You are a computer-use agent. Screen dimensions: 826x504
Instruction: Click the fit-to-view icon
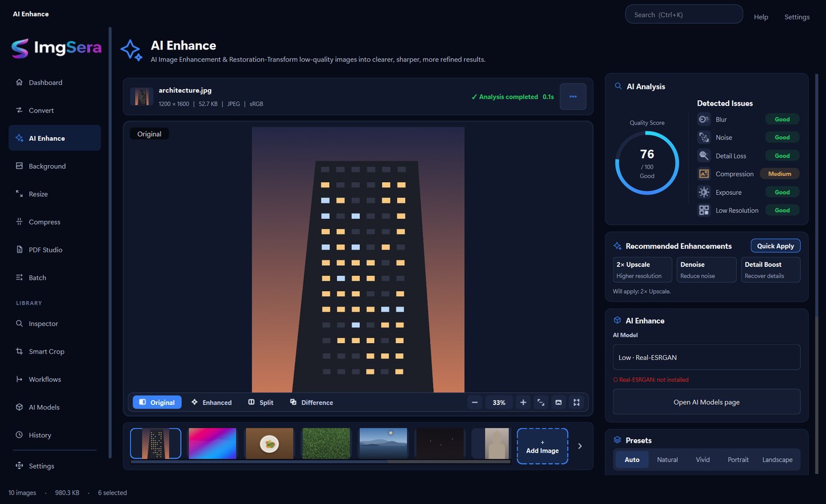(x=540, y=402)
